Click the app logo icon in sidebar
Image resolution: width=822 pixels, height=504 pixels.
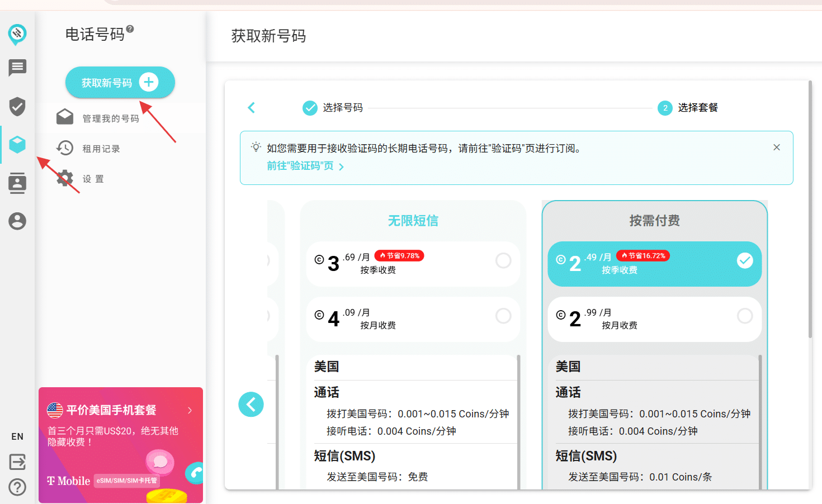(17, 34)
